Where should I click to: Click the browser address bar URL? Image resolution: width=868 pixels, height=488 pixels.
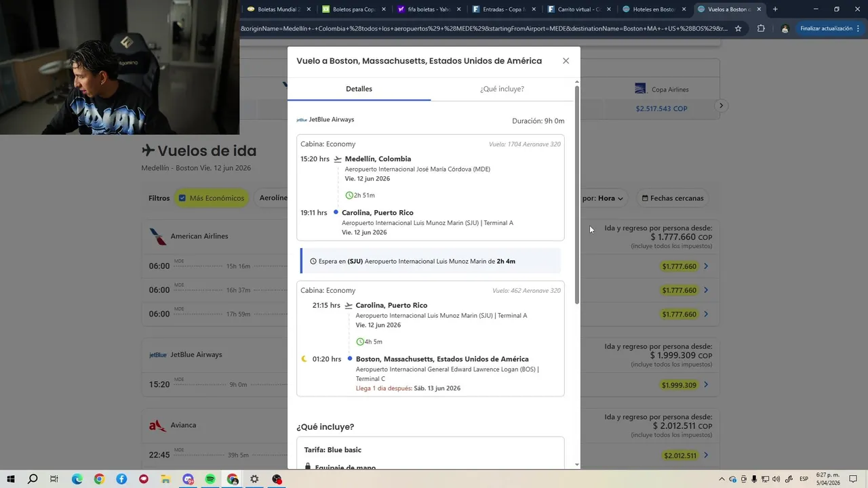[x=484, y=28]
